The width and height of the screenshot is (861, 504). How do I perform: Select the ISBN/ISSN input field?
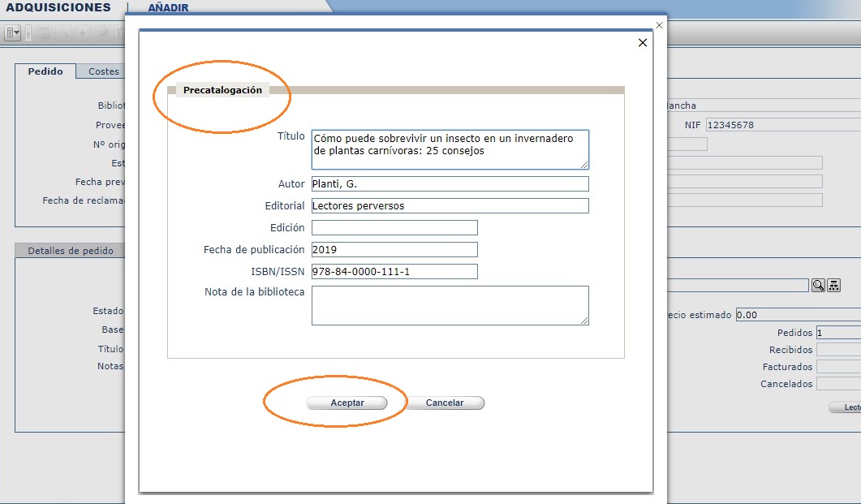click(x=394, y=272)
